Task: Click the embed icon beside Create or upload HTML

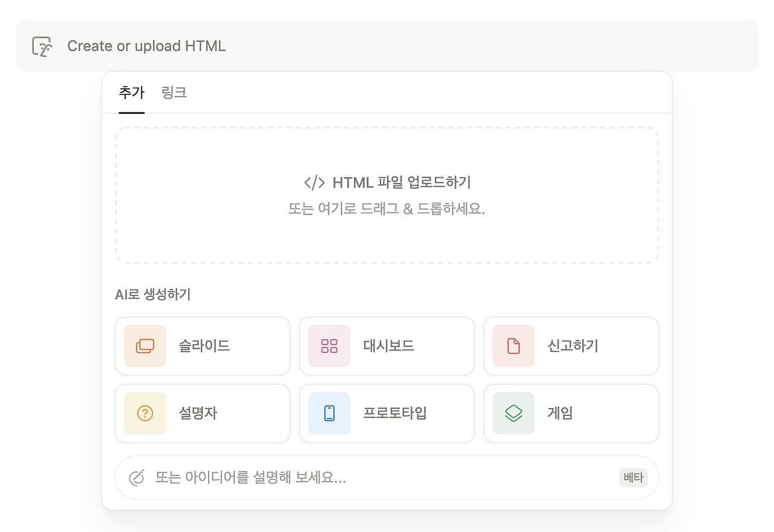Action: point(42,46)
